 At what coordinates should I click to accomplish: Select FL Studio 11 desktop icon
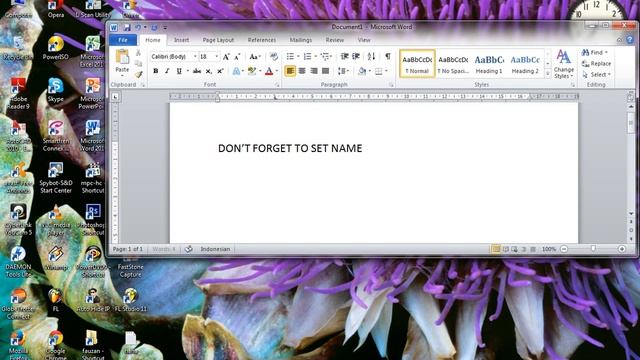pos(131,300)
